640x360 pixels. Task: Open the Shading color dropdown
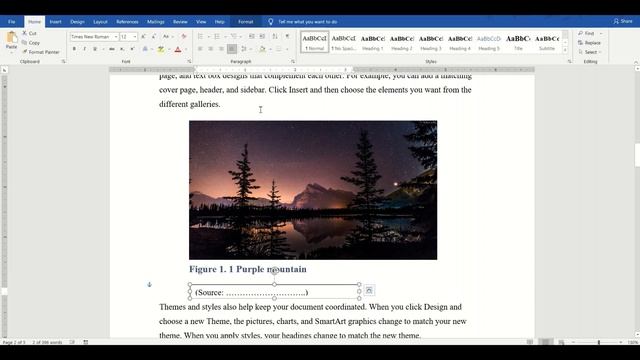[x=270, y=49]
